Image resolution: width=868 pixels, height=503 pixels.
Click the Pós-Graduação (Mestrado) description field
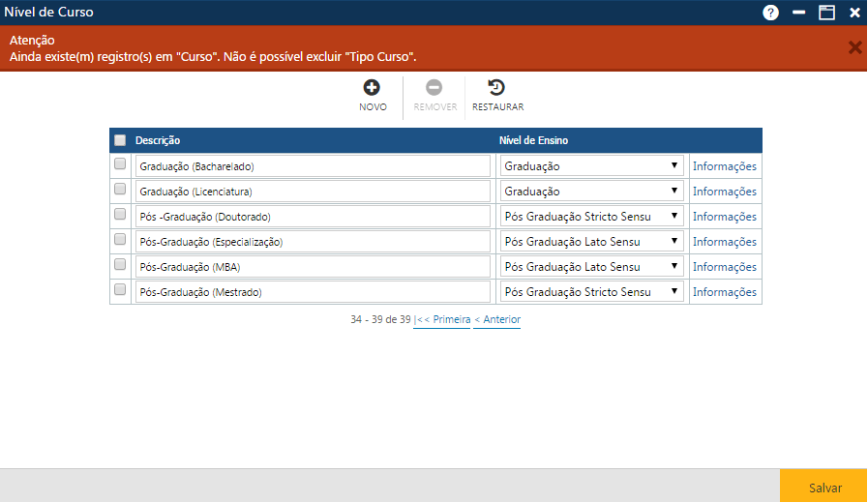point(313,292)
